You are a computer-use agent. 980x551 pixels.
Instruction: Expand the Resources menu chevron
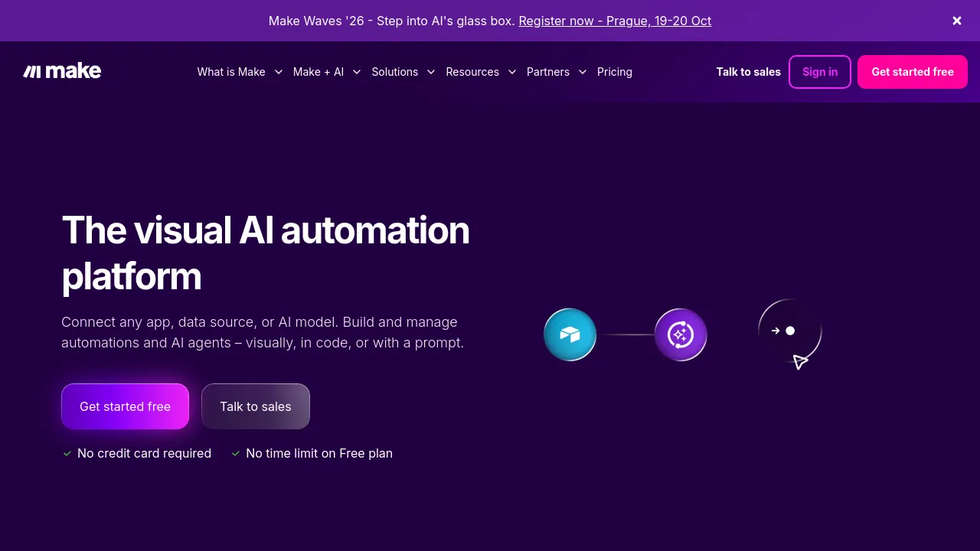[511, 72]
